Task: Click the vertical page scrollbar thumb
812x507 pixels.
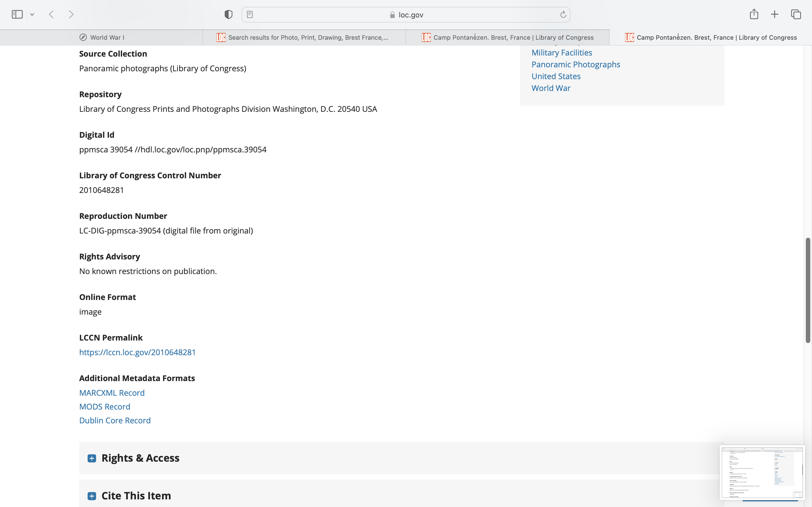Action: (x=808, y=290)
